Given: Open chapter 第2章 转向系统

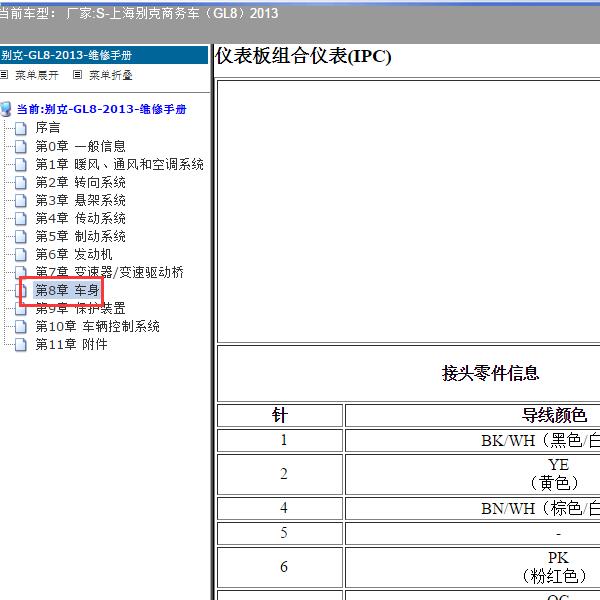Looking at the screenshot, I should pyautogui.click(x=80, y=182).
